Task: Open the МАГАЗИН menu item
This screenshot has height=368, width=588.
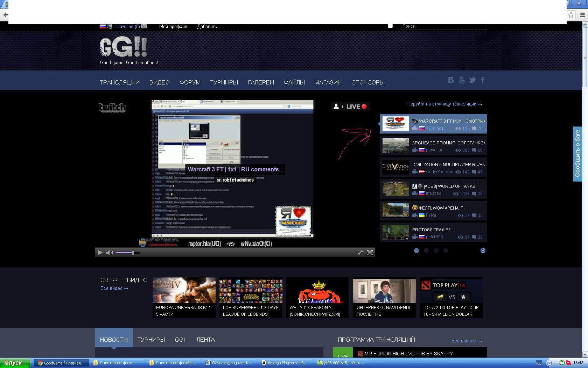Action: coord(328,82)
